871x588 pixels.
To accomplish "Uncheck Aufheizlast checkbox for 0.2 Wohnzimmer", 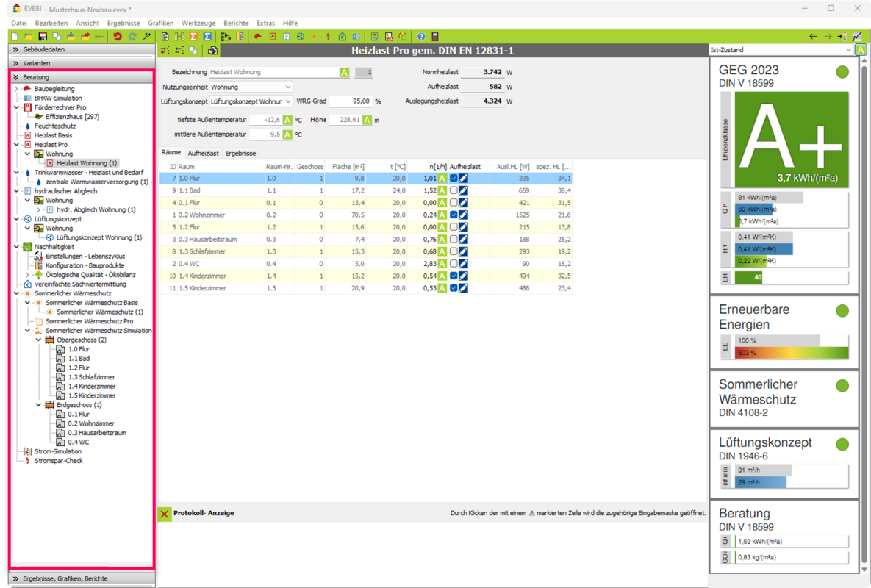I will click(454, 215).
